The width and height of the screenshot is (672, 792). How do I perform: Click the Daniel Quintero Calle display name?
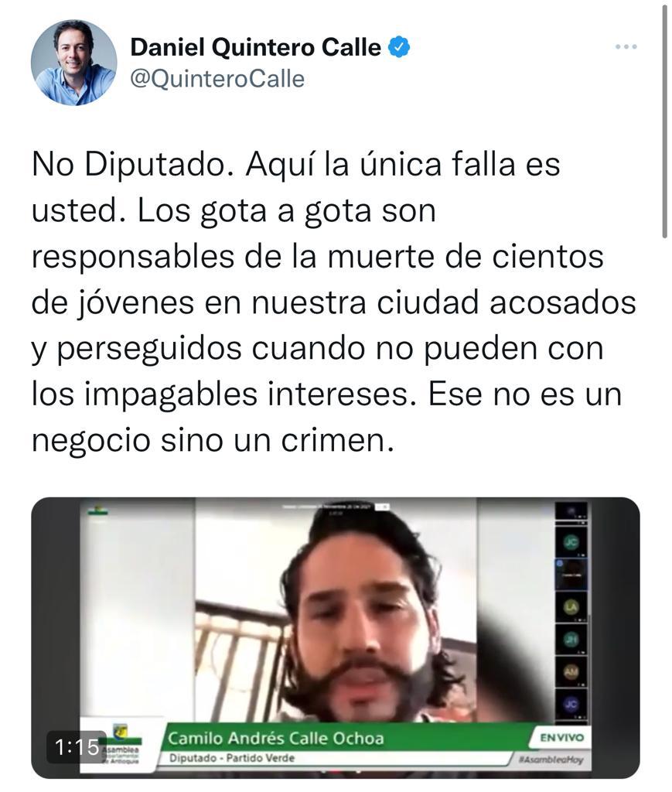(x=255, y=47)
